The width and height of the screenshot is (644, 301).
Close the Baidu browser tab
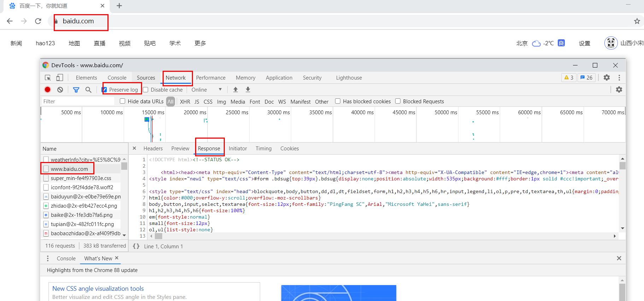point(103,6)
